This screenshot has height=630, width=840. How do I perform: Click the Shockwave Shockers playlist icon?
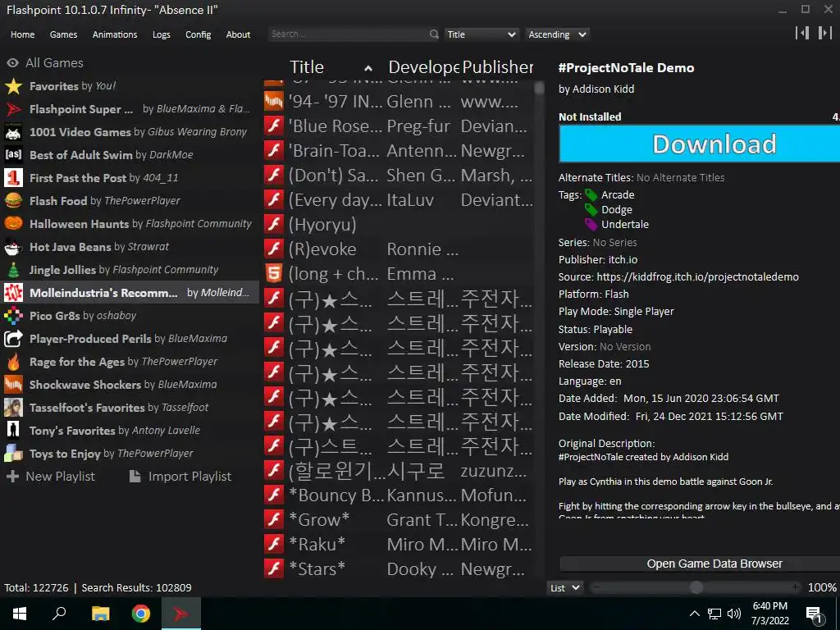13,385
